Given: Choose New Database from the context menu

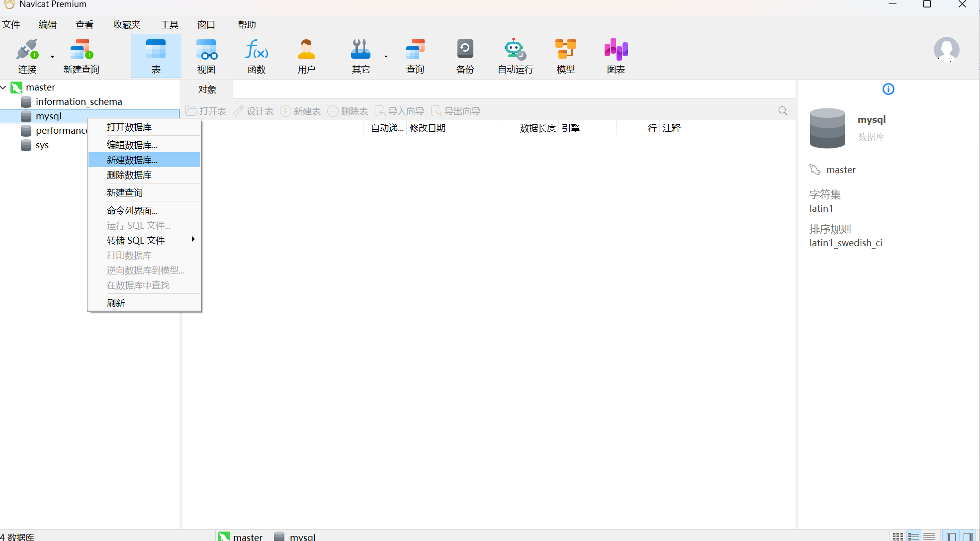Looking at the screenshot, I should pos(132,160).
